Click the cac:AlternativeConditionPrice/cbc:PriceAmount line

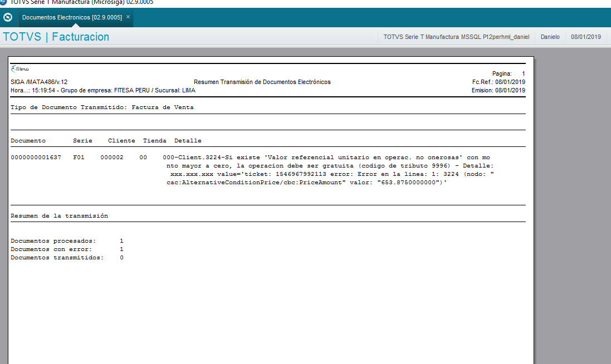click(307, 183)
